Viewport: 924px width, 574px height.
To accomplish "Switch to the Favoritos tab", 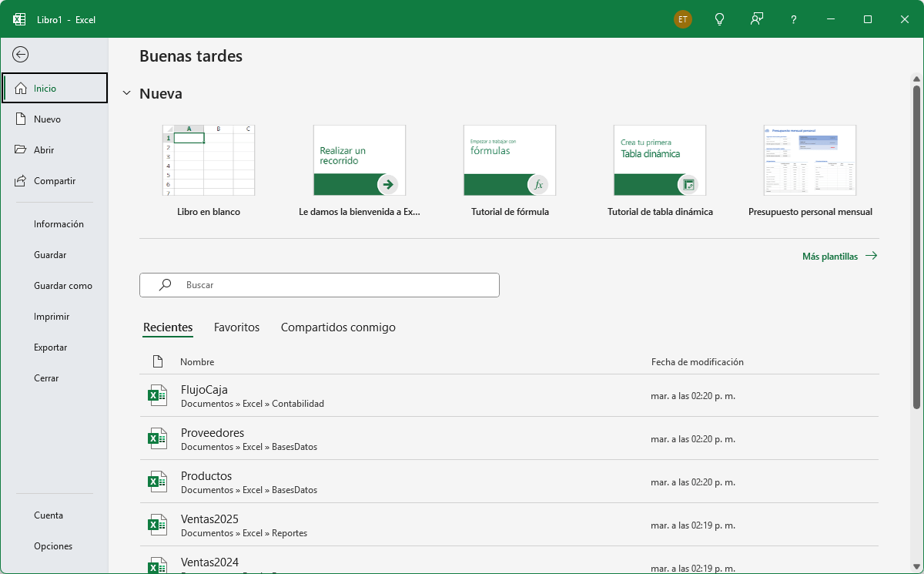I will (x=236, y=327).
